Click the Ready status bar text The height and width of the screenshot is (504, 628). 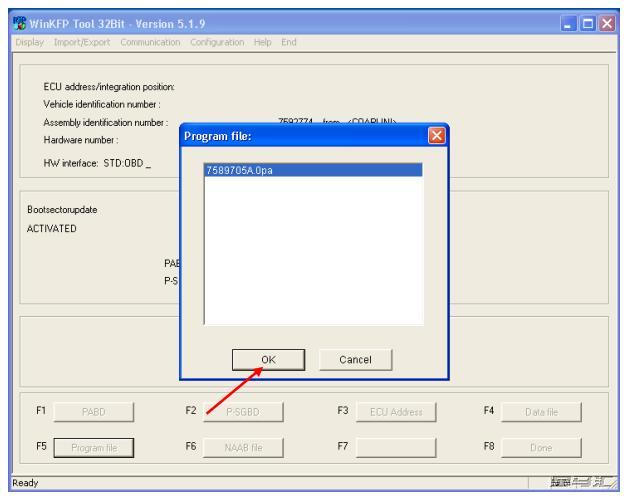(25, 483)
